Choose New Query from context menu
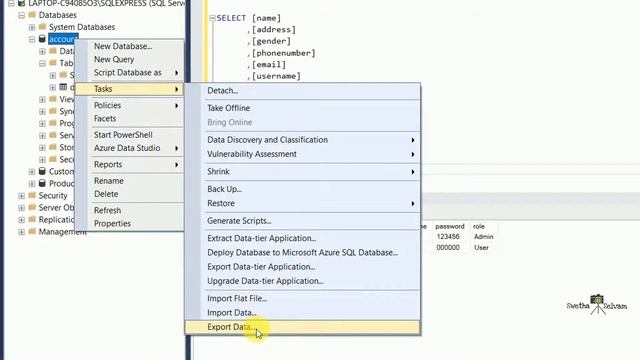This screenshot has height=360, width=640. coord(114,59)
